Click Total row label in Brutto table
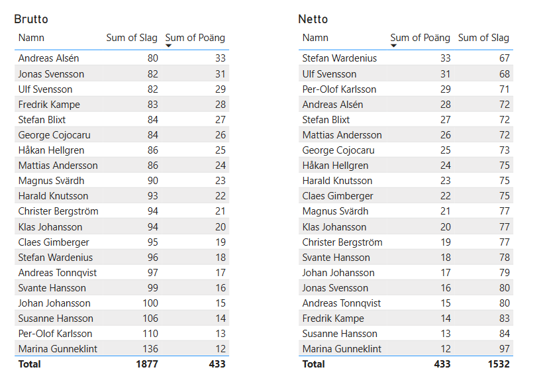Viewport: 545px width, 392px height. point(29,364)
